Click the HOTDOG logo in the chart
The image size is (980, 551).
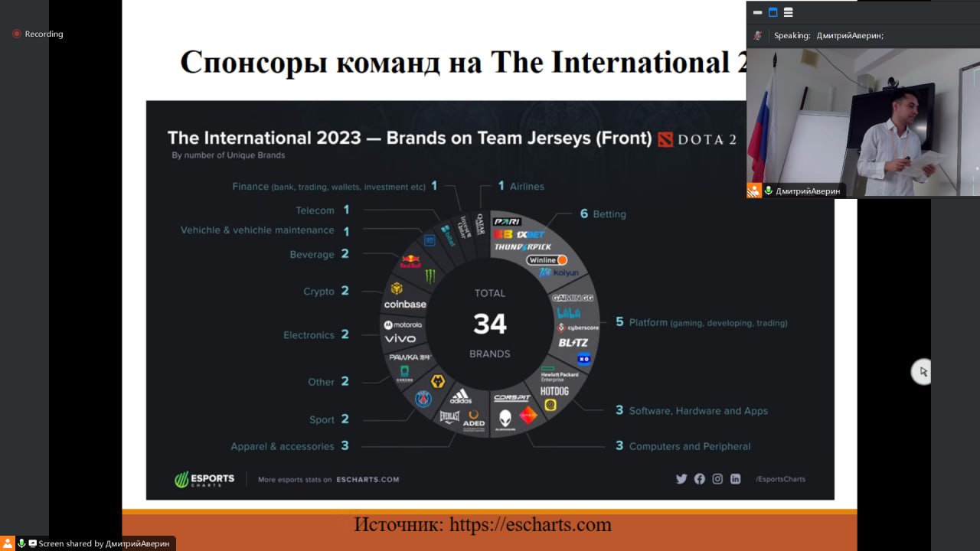554,391
